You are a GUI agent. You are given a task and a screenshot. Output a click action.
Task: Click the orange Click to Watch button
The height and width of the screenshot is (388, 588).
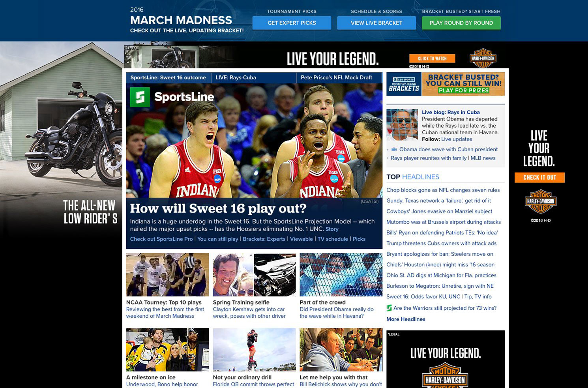tap(432, 58)
